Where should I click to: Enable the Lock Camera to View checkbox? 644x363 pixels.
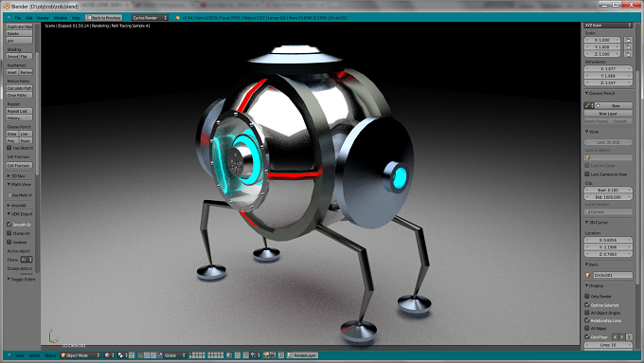coord(587,174)
